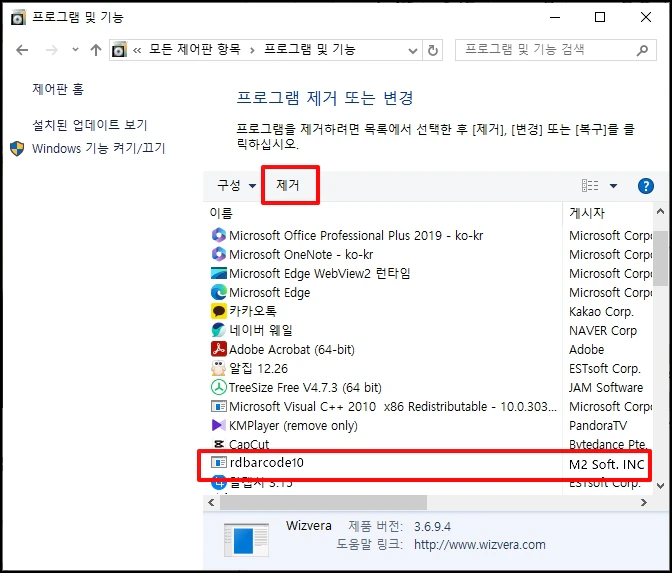
Task: Select 'Microsoft Edge WebView2 런타임' entry
Action: point(320,273)
